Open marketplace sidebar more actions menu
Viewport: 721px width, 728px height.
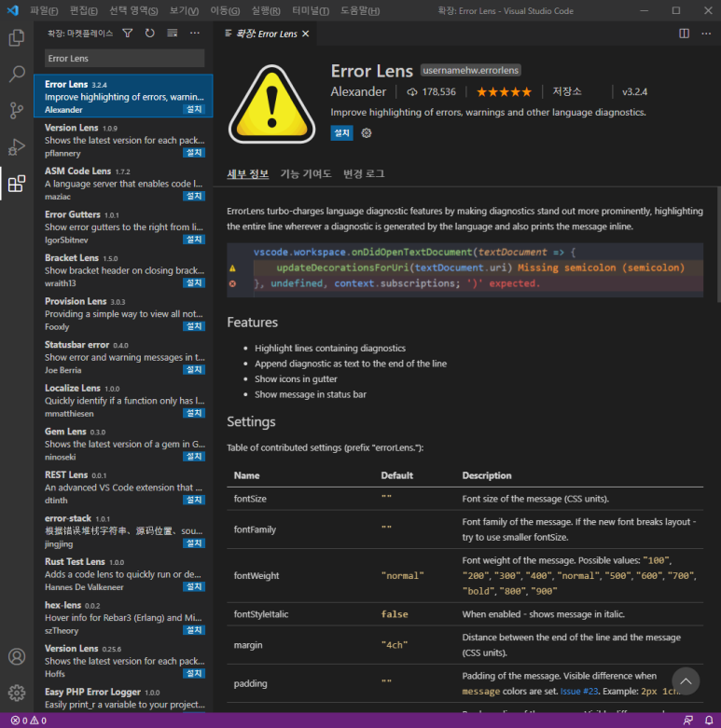tap(195, 33)
